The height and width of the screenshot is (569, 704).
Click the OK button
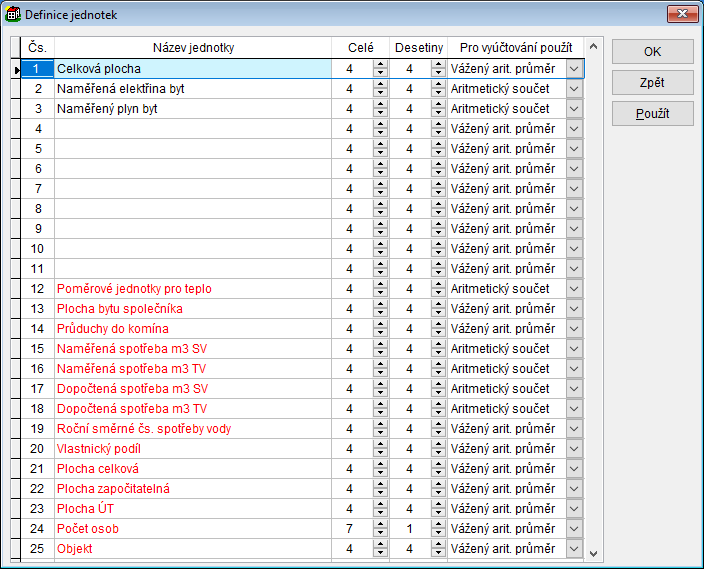652,51
